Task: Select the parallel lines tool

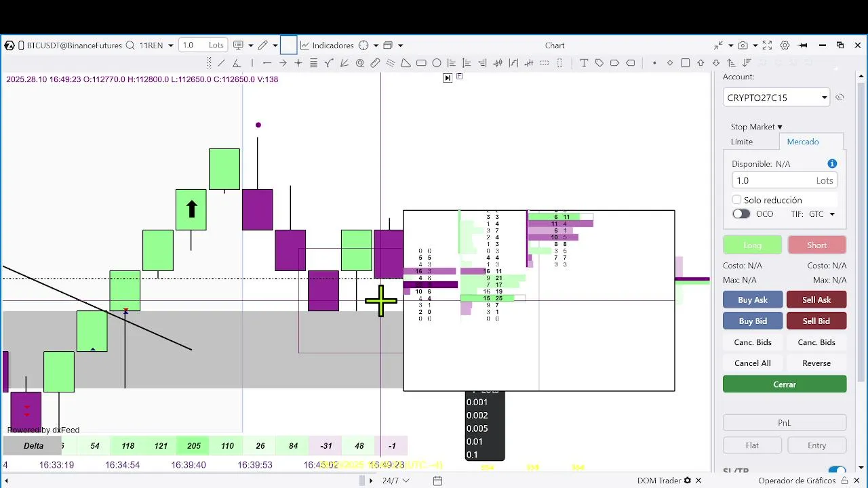Action: [313, 63]
